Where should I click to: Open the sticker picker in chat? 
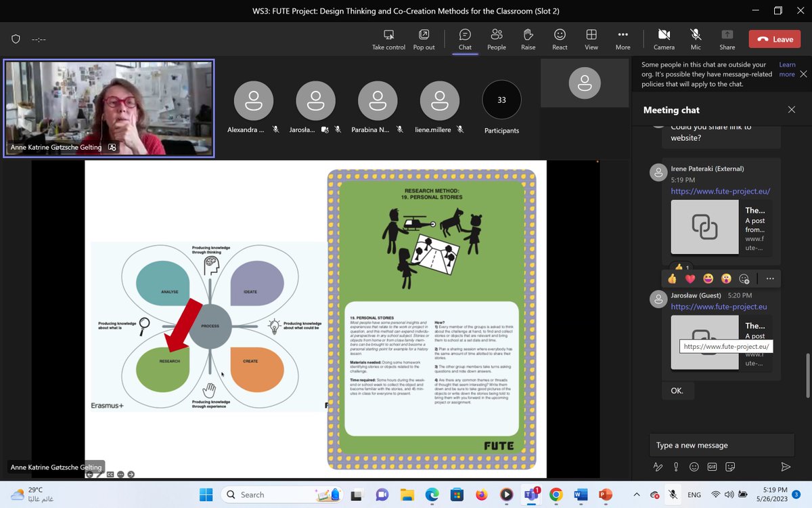point(729,467)
